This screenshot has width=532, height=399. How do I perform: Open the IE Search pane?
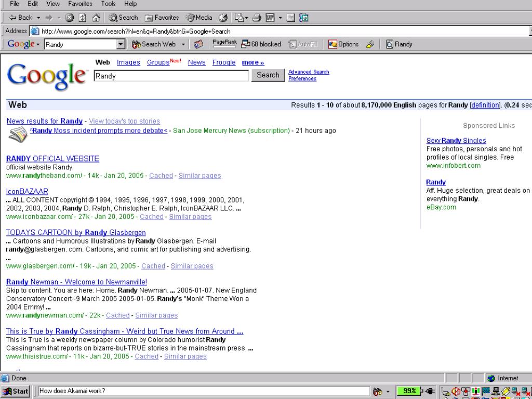[x=123, y=18]
